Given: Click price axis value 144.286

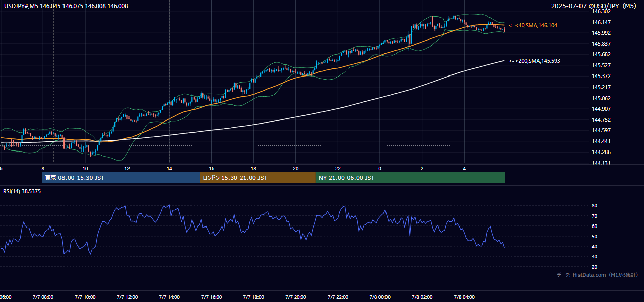Looking at the screenshot, I should coord(601,152).
